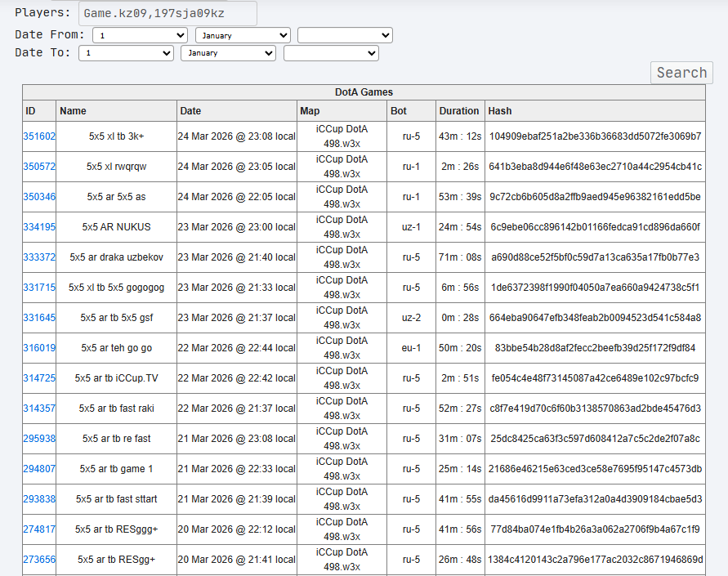The height and width of the screenshot is (576, 728).
Task: Open game ID 314357
Action: (39, 409)
